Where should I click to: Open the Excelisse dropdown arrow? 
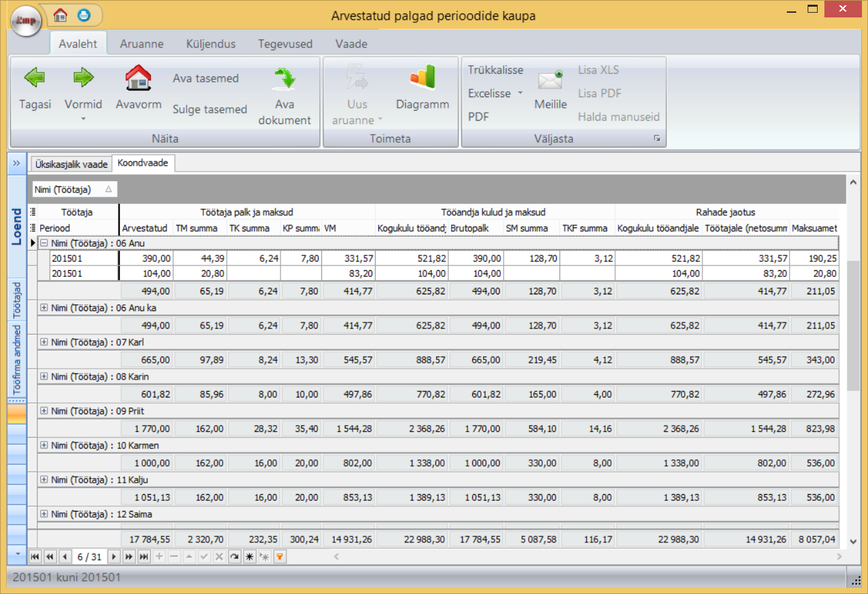click(520, 94)
